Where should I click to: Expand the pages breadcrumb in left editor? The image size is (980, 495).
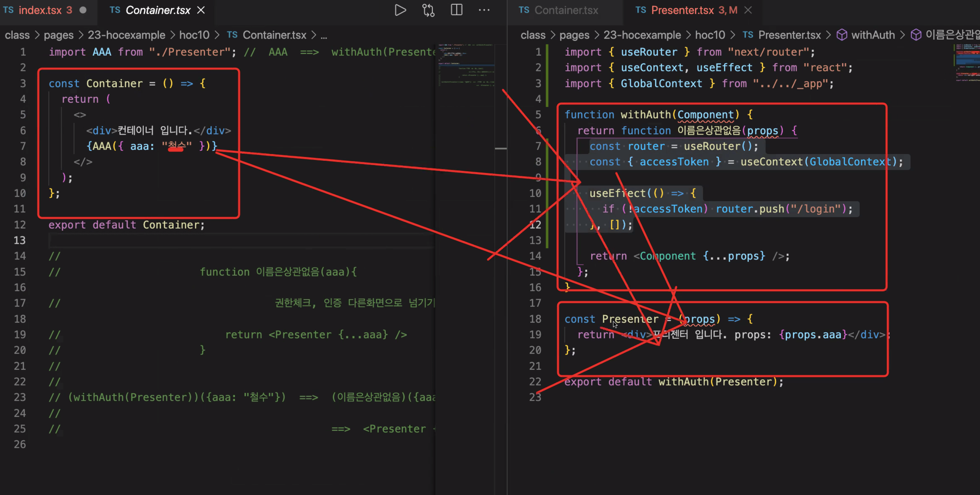point(59,35)
